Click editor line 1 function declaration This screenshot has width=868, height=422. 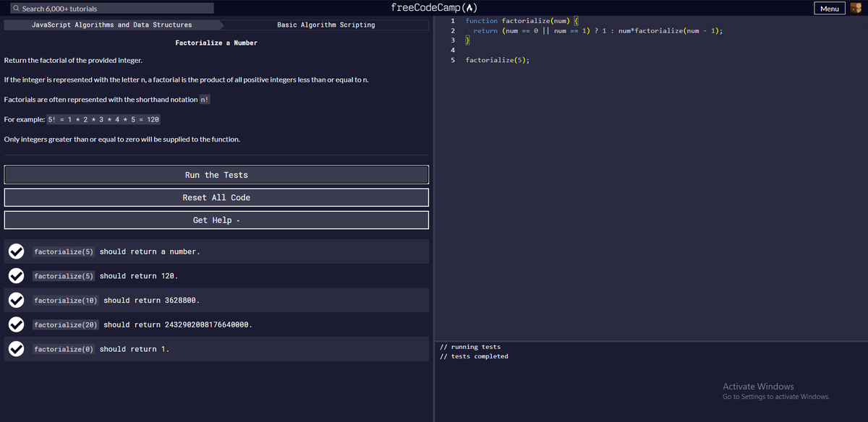pyautogui.click(x=520, y=21)
